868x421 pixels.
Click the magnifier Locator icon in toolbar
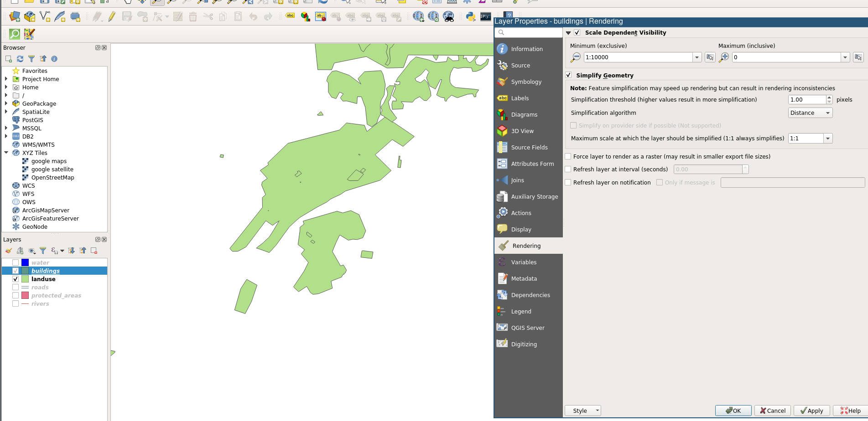tap(15, 34)
